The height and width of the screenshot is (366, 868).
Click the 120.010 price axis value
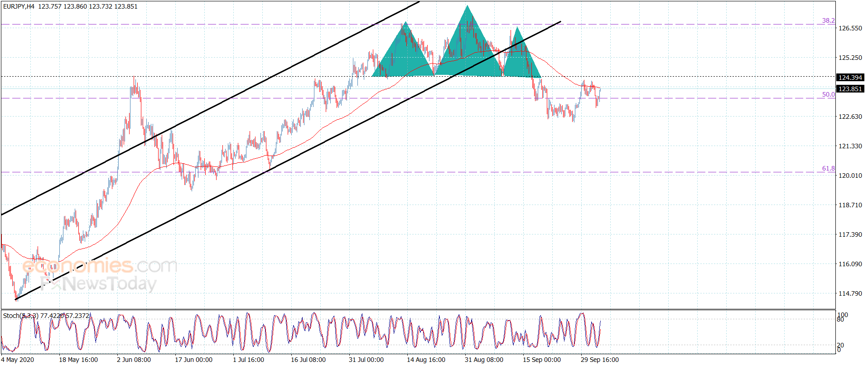click(x=850, y=176)
